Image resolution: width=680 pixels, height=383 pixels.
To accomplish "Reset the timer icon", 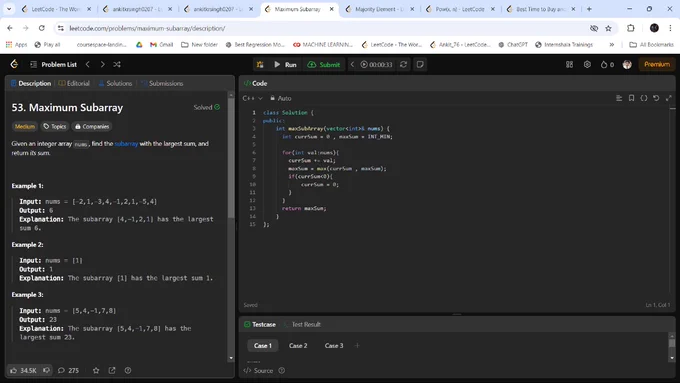I will coord(403,65).
